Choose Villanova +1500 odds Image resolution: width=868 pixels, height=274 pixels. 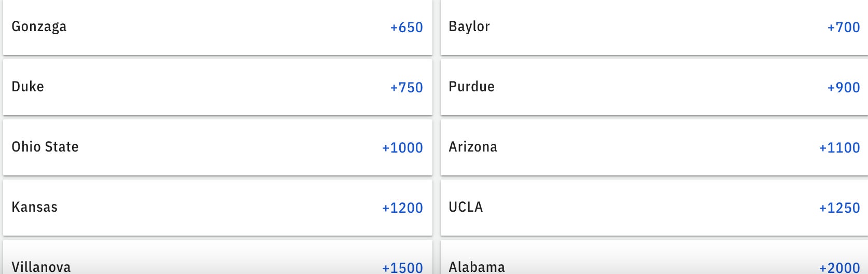tap(402, 268)
